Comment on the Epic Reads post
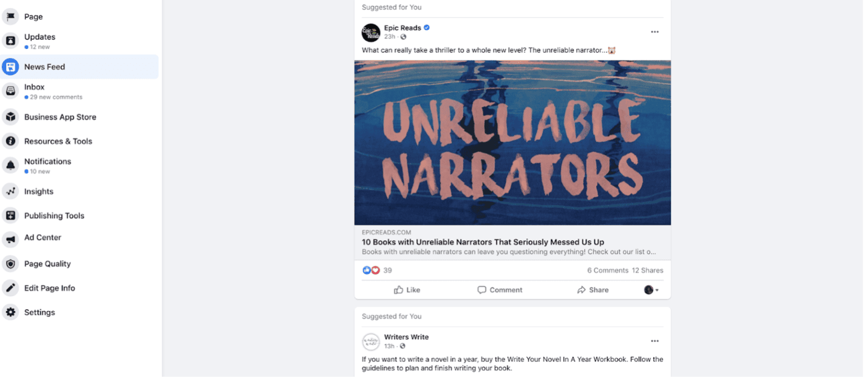This screenshot has width=868, height=378. coord(500,290)
